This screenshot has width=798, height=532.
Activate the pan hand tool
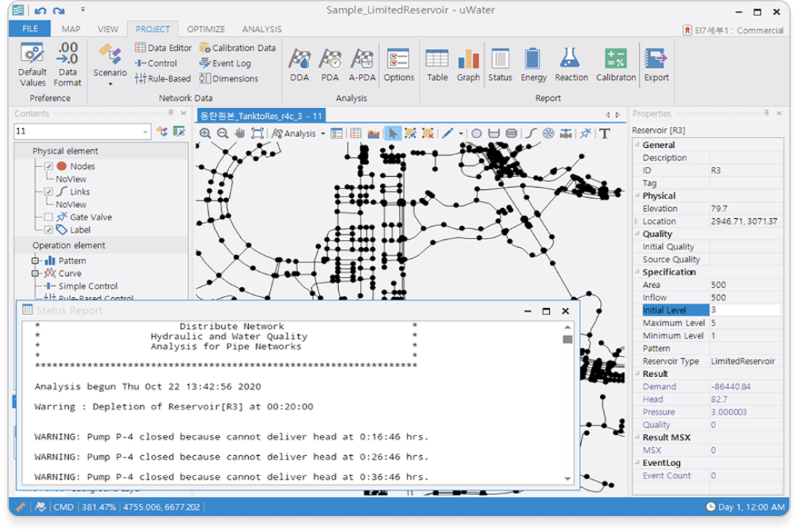(x=239, y=133)
